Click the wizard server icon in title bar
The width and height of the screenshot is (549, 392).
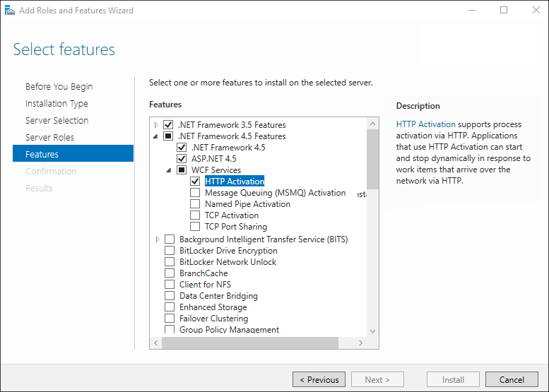point(8,11)
